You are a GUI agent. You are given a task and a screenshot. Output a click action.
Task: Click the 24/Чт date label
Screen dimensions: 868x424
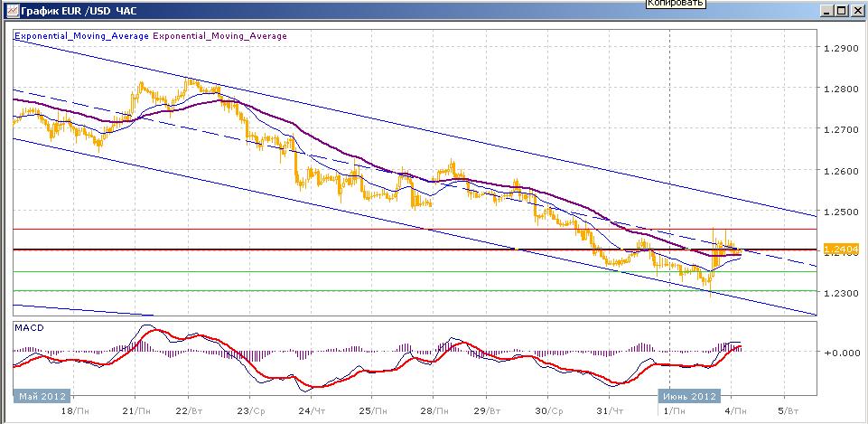pos(312,411)
